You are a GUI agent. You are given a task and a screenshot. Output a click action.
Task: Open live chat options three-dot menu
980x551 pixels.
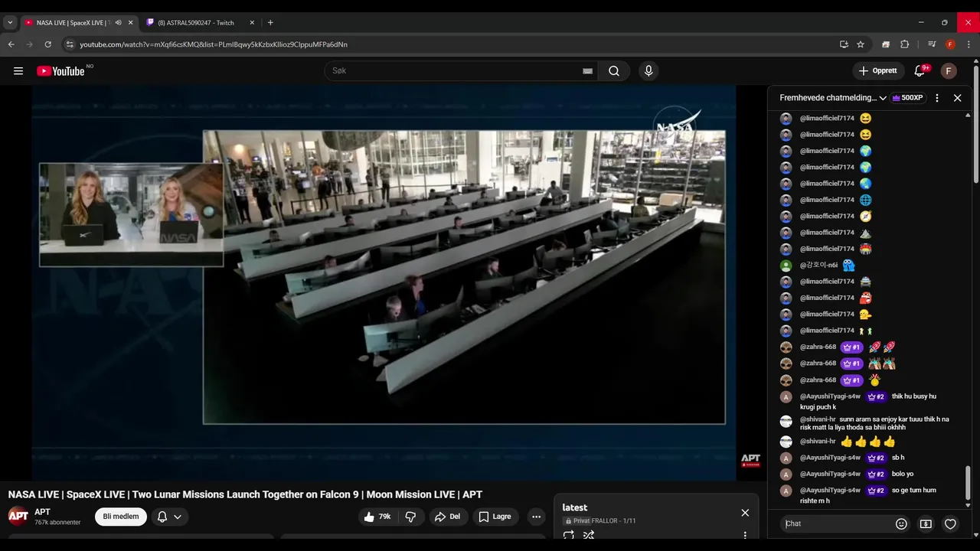click(x=937, y=98)
